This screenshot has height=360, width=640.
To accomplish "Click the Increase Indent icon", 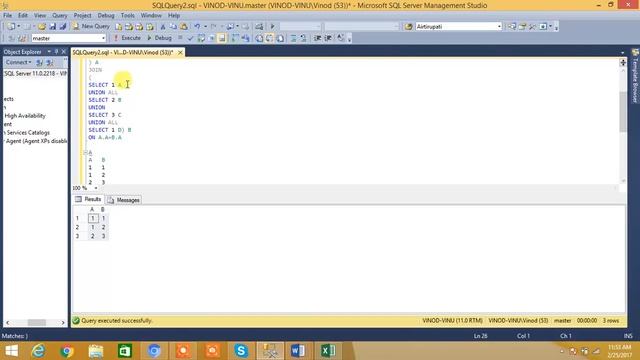I will pos(328,38).
